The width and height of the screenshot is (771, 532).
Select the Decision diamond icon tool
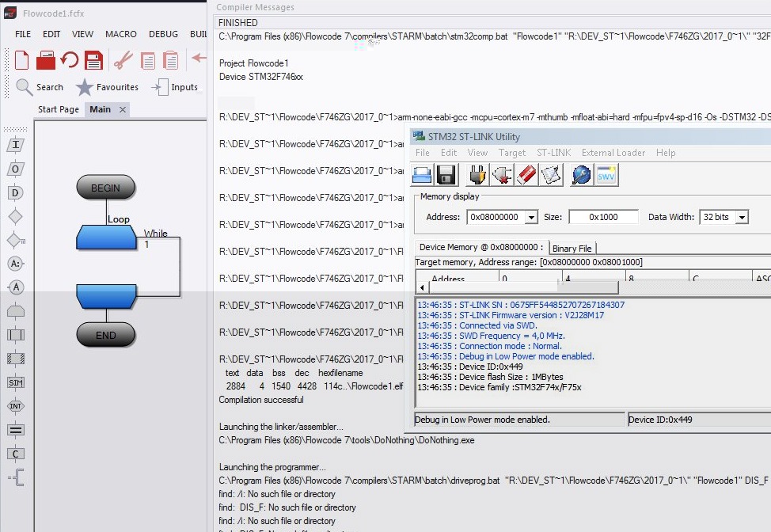pyautogui.click(x=15, y=216)
